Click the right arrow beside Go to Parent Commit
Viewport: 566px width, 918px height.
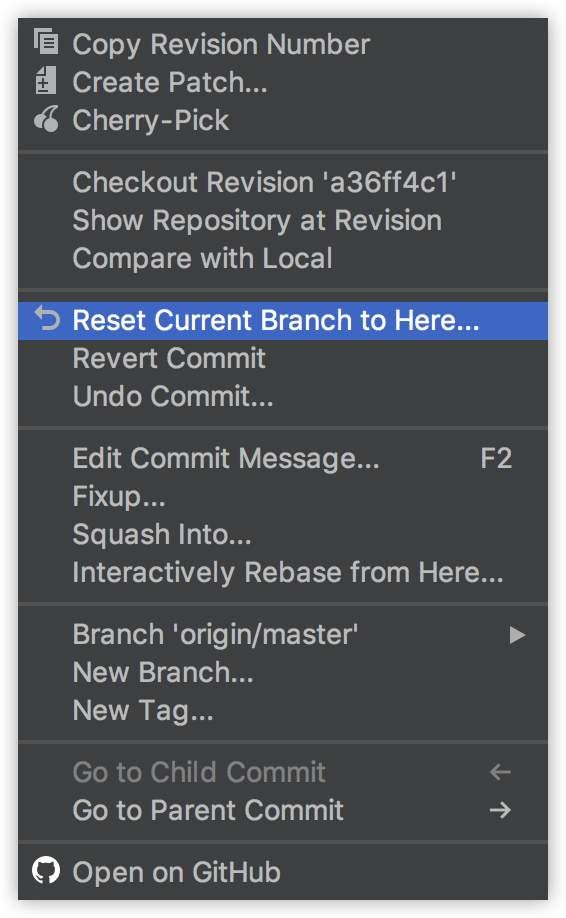point(500,810)
